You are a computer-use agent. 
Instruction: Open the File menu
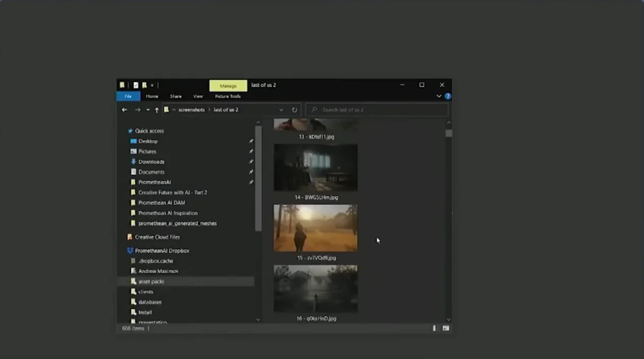click(x=128, y=96)
